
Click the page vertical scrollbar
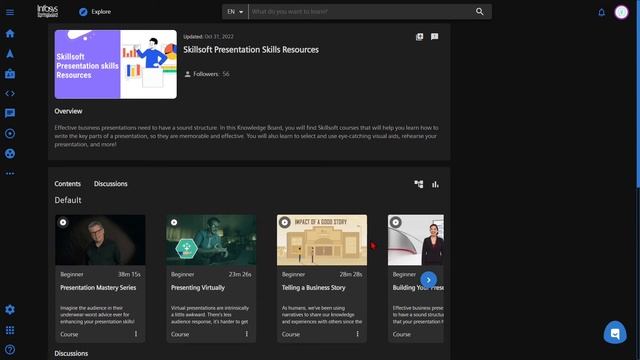click(x=638, y=94)
